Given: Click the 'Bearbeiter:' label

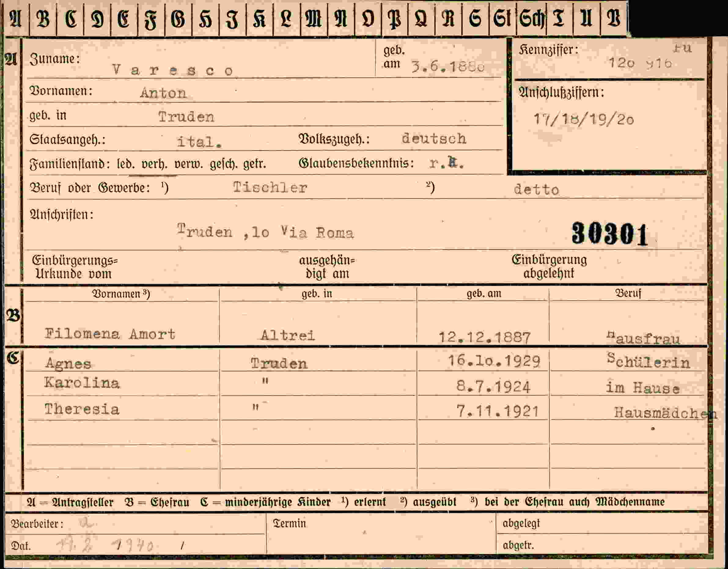Looking at the screenshot, I should tap(37, 524).
